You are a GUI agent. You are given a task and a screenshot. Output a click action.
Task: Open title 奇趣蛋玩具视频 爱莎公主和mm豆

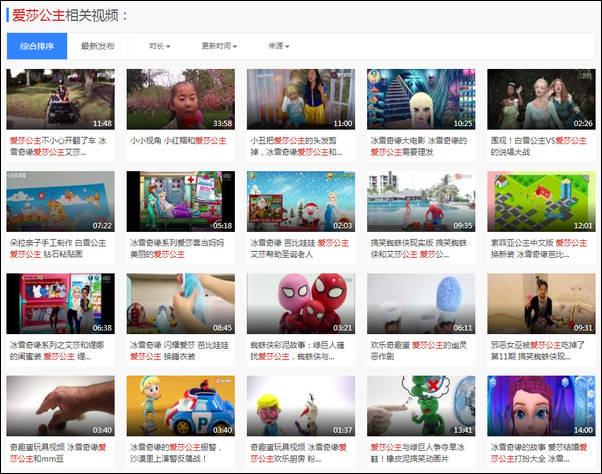(58, 453)
